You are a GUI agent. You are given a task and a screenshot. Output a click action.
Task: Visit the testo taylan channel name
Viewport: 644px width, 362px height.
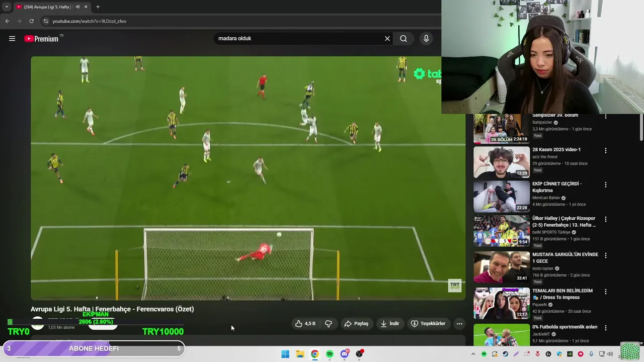[543, 268]
